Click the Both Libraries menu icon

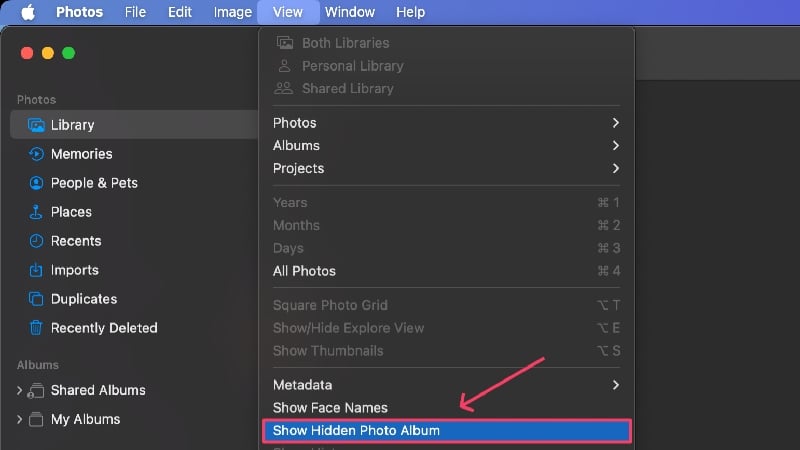[x=285, y=43]
